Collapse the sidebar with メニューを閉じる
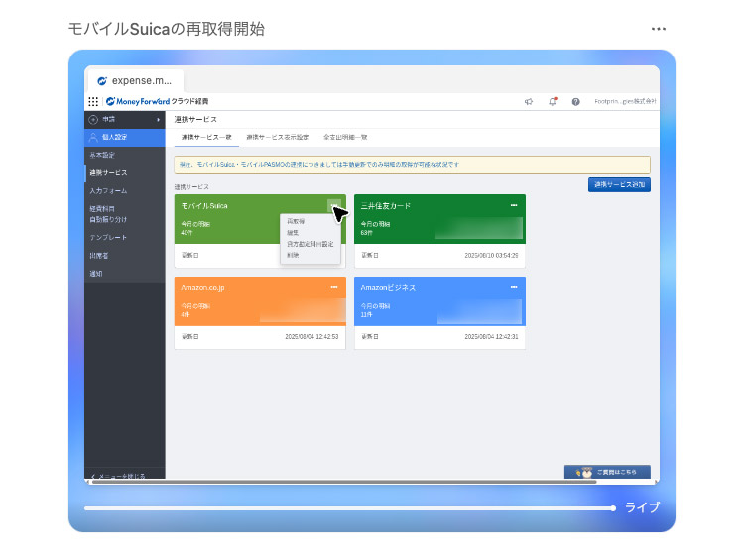Viewport: 747px width, 560px height. pyautogui.click(x=118, y=476)
